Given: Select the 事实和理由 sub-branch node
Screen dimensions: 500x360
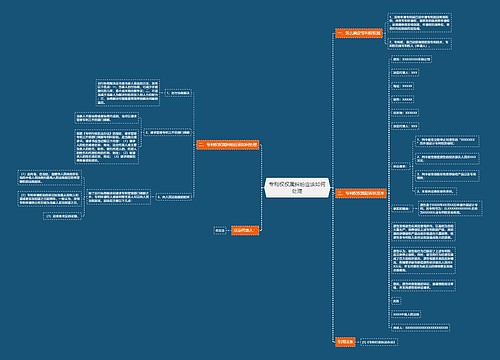Looking at the screenshot, I should [401, 209].
